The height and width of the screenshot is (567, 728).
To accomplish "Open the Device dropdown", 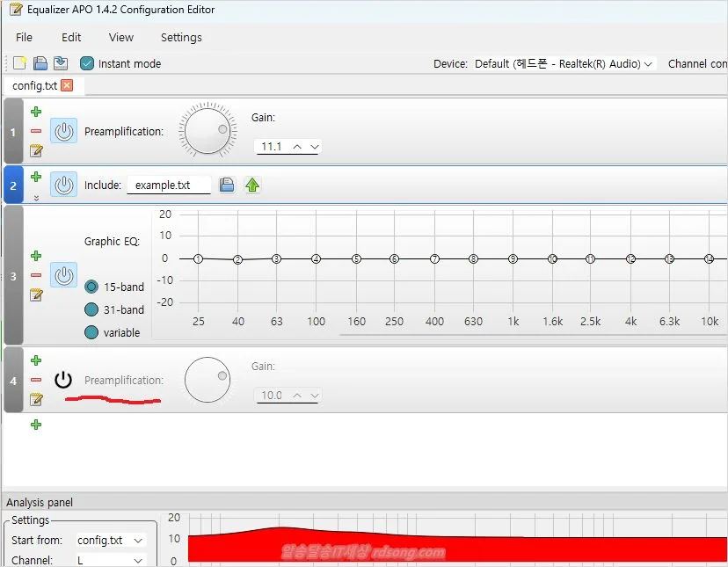I will coord(564,63).
